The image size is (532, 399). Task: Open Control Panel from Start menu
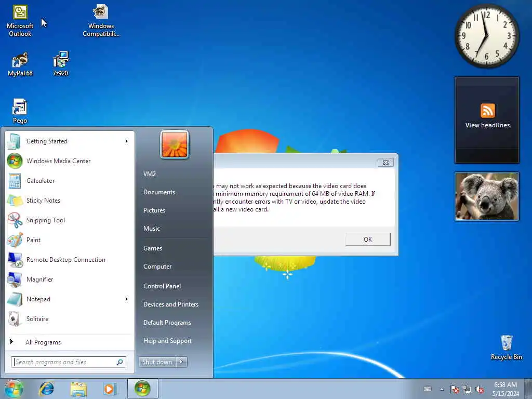click(162, 286)
